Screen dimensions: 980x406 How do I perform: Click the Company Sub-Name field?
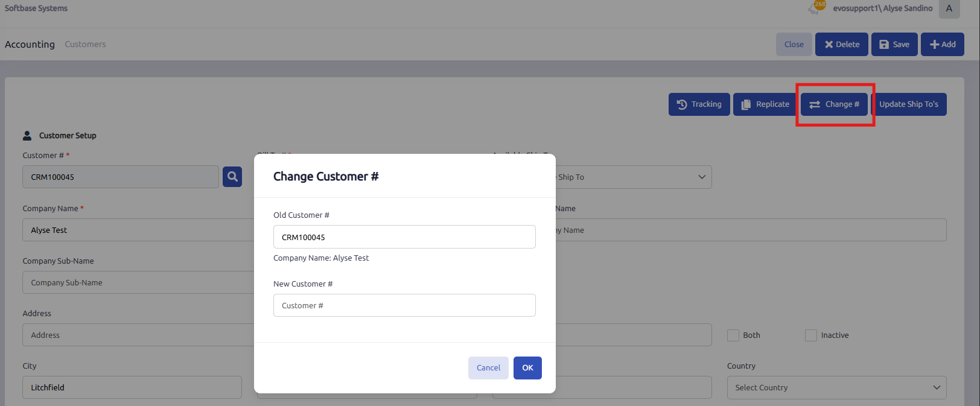pyautogui.click(x=139, y=282)
